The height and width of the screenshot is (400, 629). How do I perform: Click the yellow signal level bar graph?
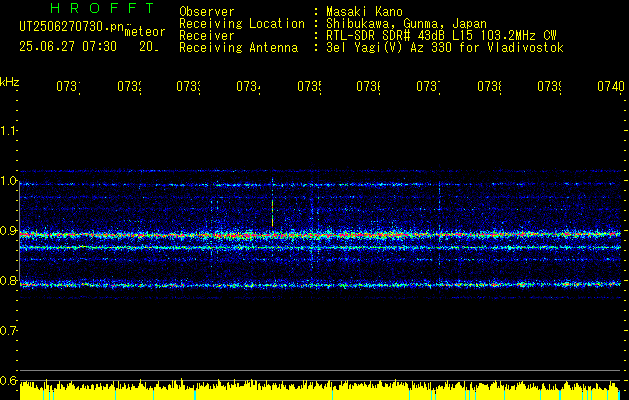[320, 390]
